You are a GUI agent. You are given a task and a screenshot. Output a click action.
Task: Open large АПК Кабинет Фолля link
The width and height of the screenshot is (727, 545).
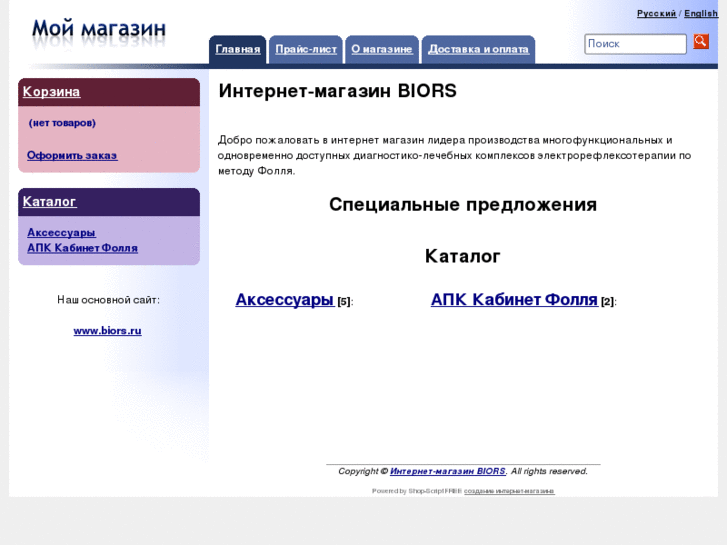(x=514, y=300)
